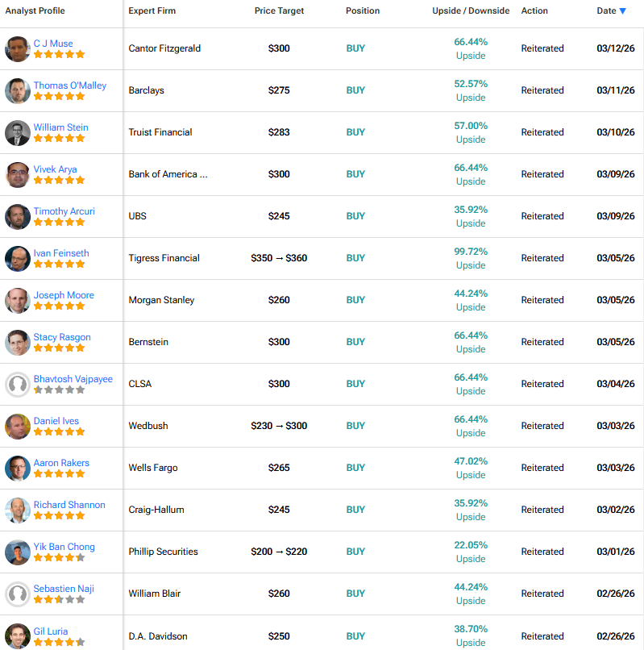
Task: Open Joseph Moore's analyst profile link
Action: click(x=64, y=295)
